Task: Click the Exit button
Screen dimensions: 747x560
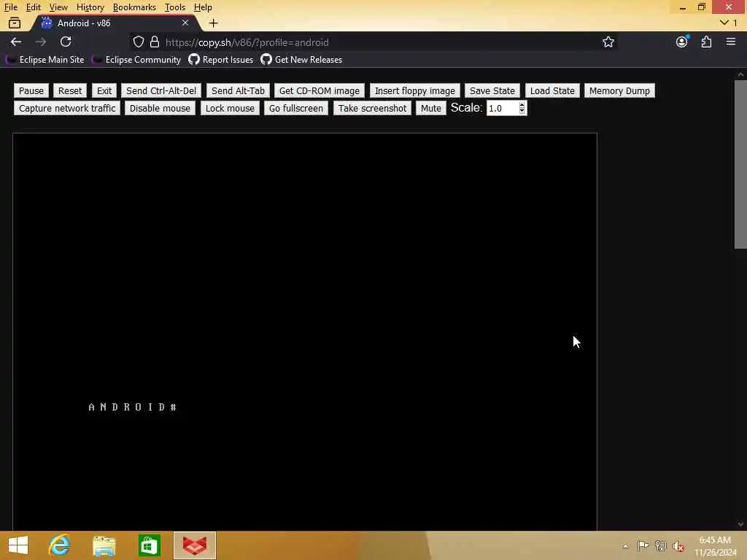Action: tap(104, 90)
